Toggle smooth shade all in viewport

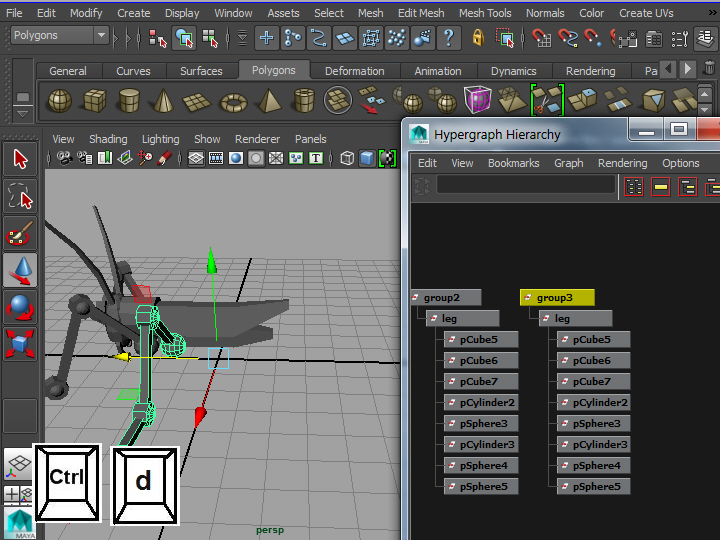[x=367, y=158]
